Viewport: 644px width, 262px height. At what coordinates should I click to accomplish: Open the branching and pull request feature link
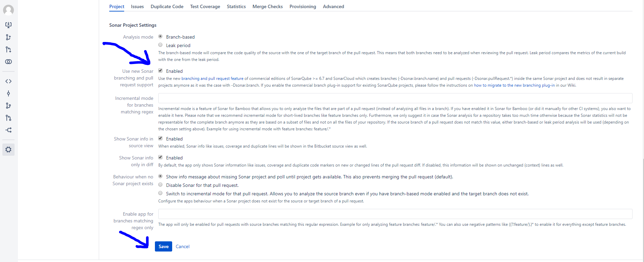212,79
